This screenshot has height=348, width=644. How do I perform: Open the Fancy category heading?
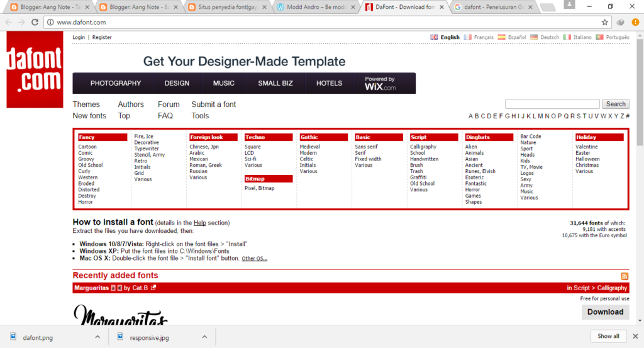103,137
